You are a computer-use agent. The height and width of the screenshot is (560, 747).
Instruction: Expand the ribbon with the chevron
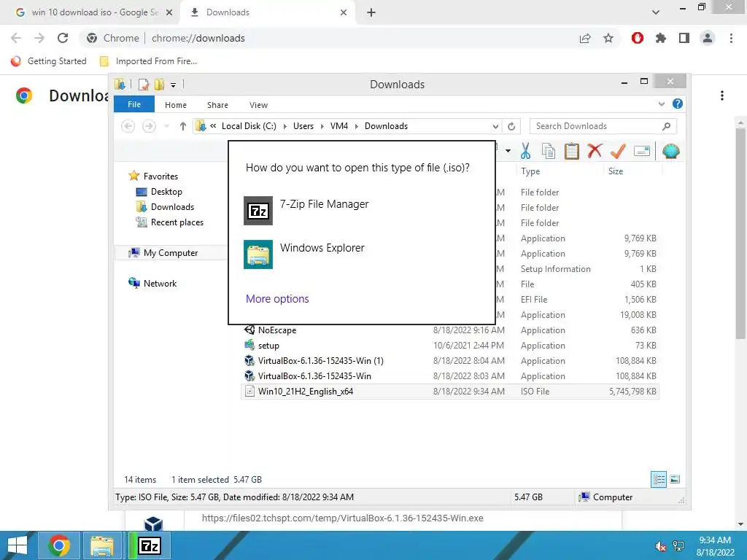(661, 104)
